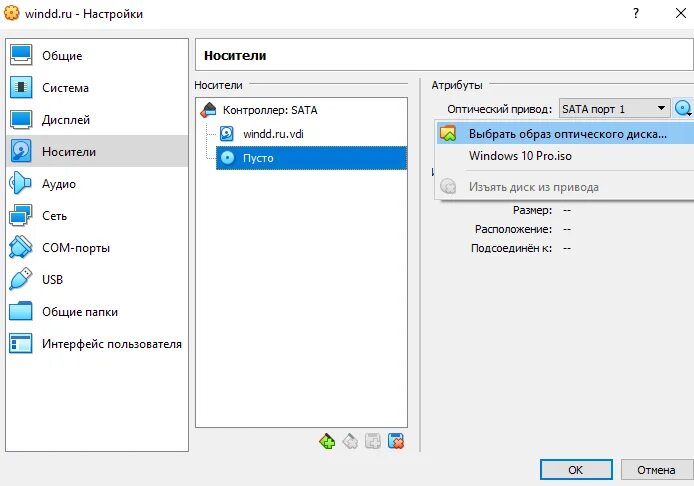Click the Подсоединён к label

[511, 248]
